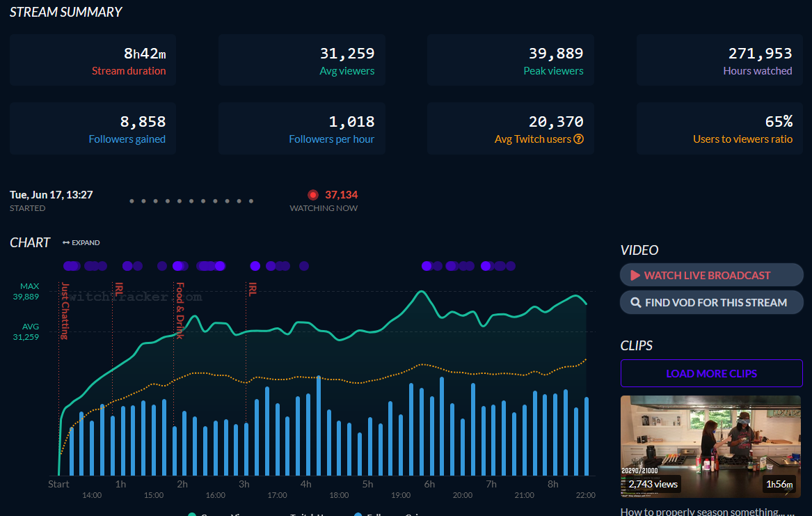Screen dimensions: 812x516
Task: Click the 31,259 average viewers value
Action: point(347,54)
